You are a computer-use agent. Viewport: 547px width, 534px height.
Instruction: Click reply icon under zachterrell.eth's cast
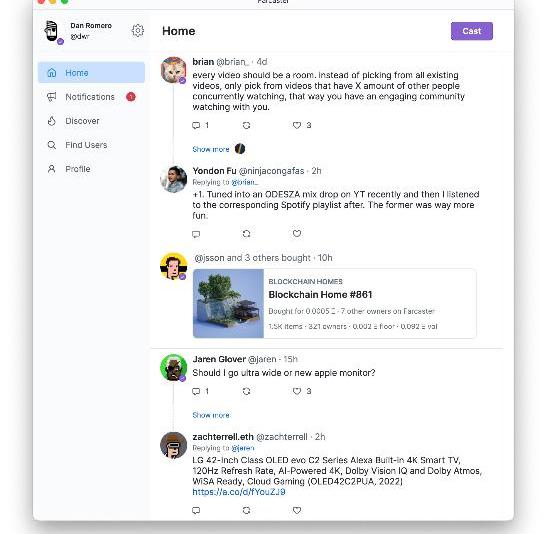pos(196,510)
